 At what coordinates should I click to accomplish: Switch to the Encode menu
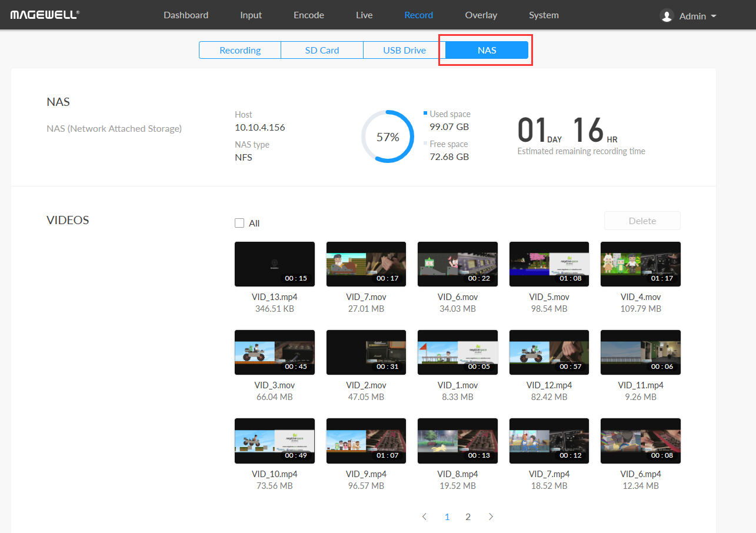tap(309, 15)
